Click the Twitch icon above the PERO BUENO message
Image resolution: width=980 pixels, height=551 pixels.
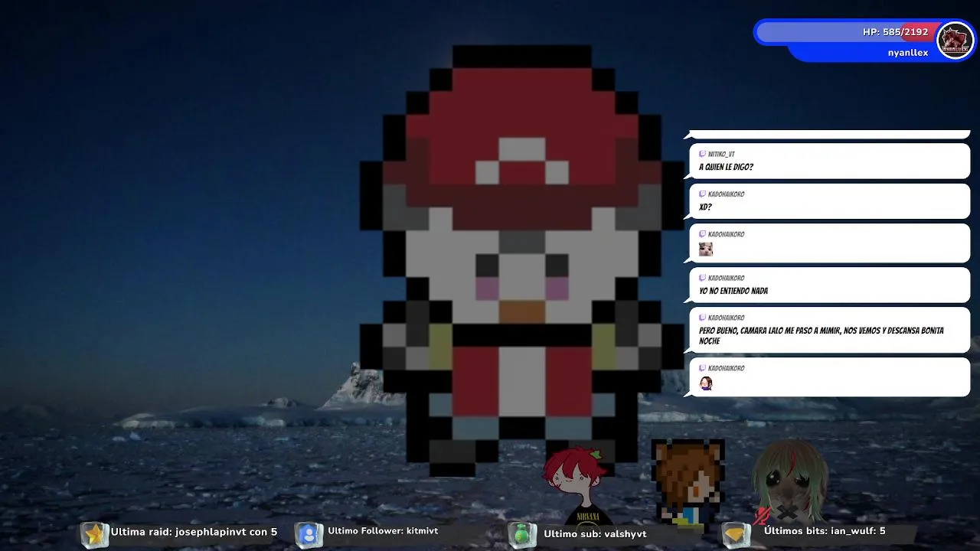(702, 318)
